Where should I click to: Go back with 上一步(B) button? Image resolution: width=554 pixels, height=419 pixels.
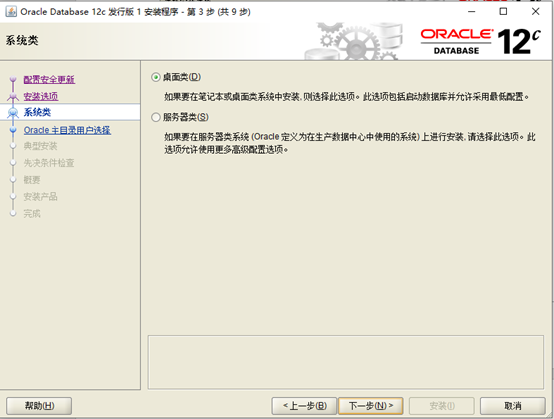coord(304,406)
